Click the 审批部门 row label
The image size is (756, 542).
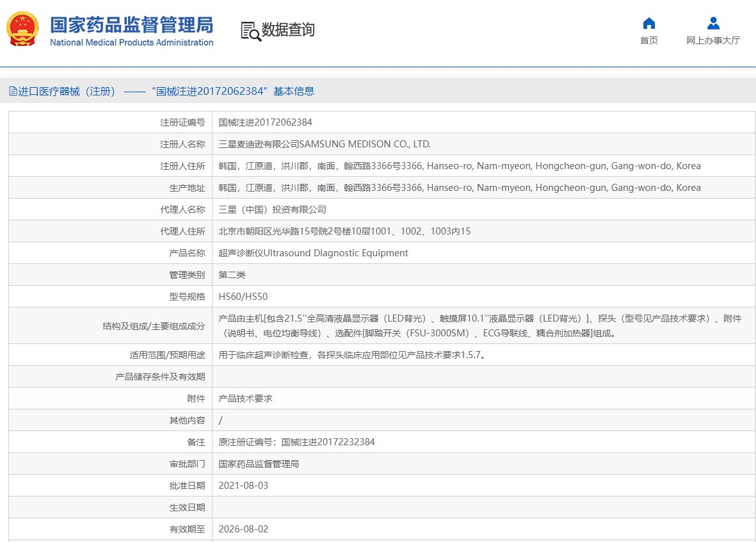[x=187, y=464]
